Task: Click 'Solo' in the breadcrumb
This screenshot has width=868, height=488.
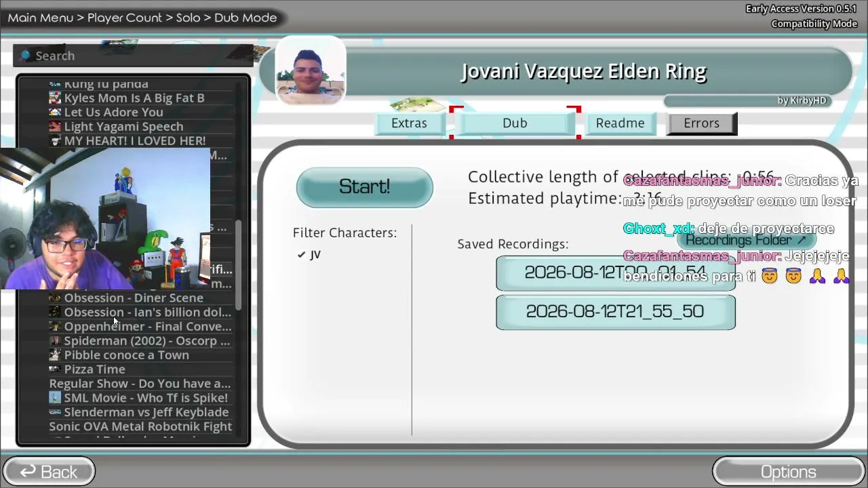Action: pos(188,18)
